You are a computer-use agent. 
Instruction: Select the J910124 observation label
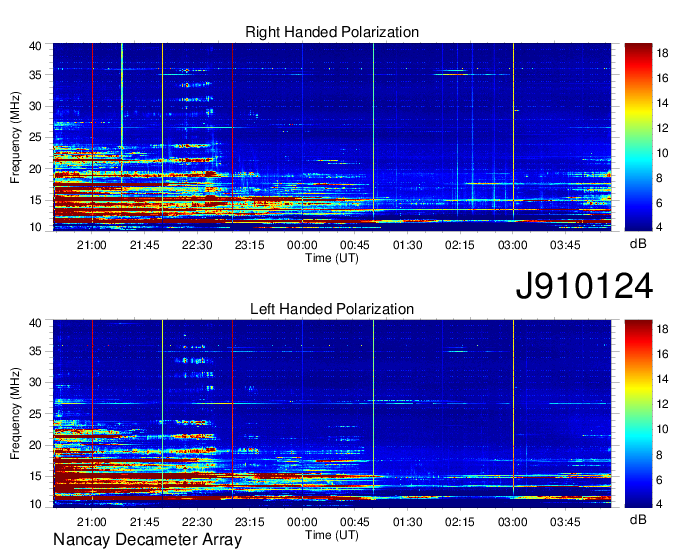pyautogui.click(x=584, y=286)
